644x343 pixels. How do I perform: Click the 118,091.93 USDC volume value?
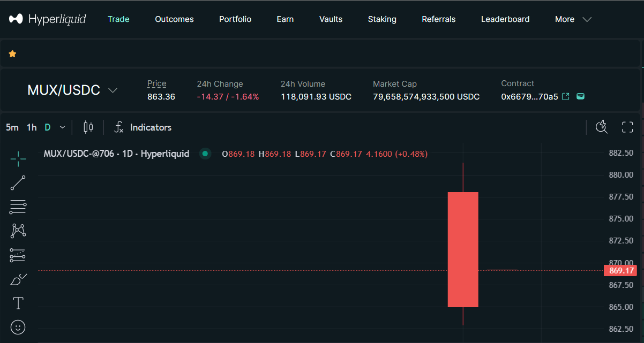click(316, 97)
